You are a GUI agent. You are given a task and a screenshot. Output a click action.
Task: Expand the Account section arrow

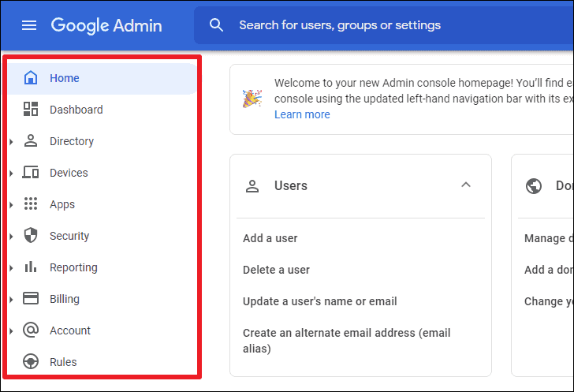pyautogui.click(x=11, y=330)
